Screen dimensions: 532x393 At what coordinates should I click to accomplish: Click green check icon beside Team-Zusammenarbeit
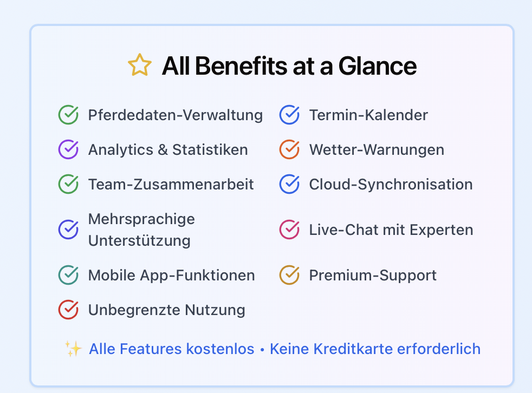pyautogui.click(x=68, y=184)
